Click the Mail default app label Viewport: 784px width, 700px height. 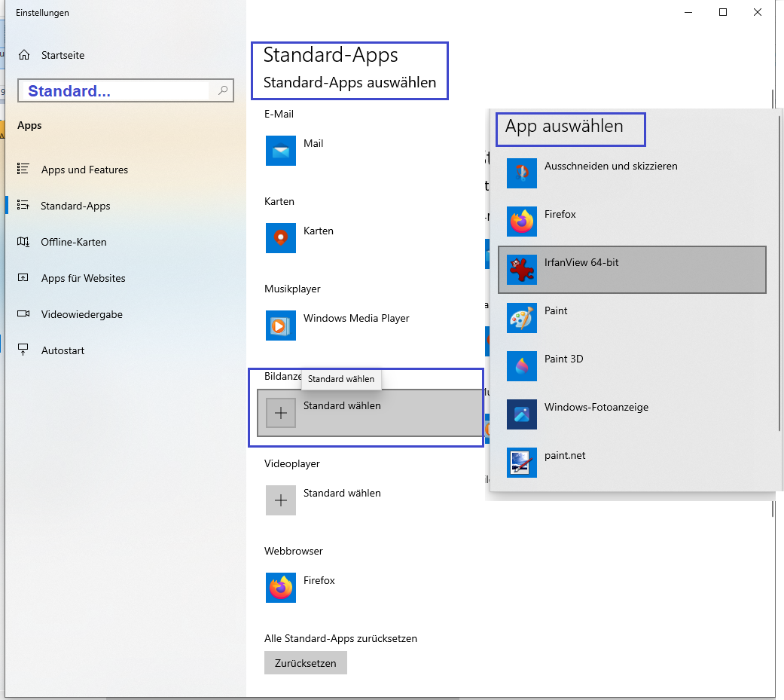tap(313, 144)
